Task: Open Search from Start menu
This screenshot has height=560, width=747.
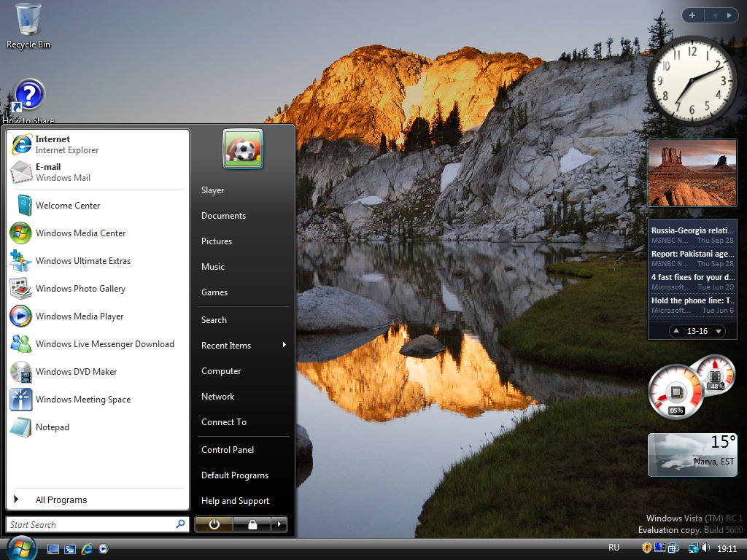Action: tap(244, 320)
